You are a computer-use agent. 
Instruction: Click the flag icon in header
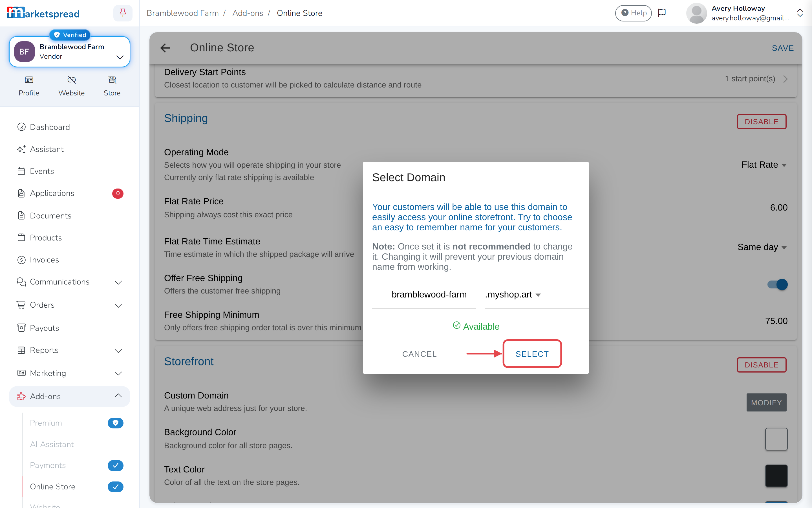click(662, 13)
